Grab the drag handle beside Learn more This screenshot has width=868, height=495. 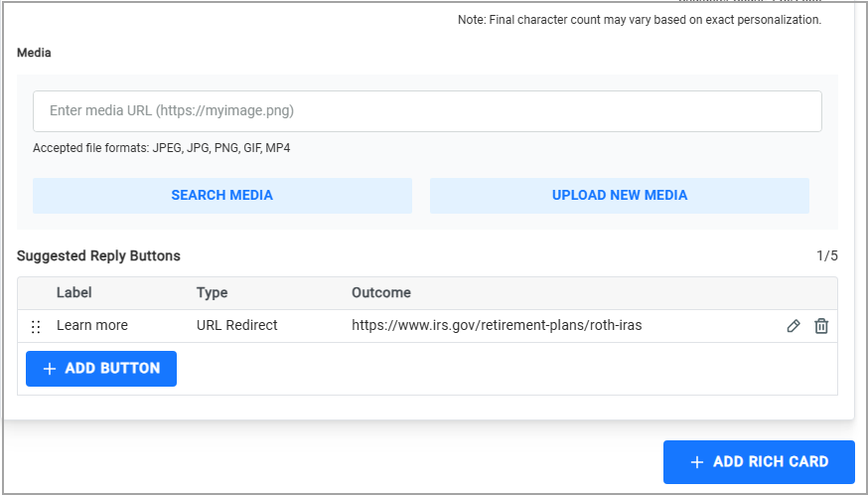(x=36, y=327)
